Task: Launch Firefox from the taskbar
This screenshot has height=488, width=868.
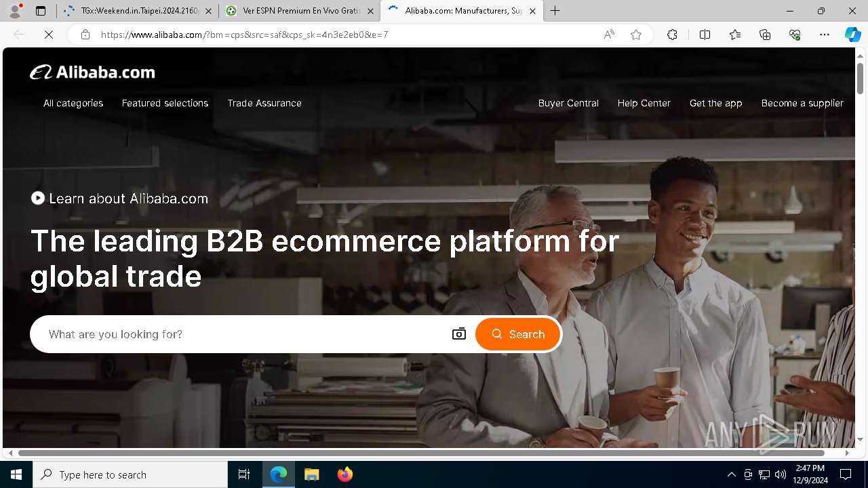Action: (x=345, y=474)
